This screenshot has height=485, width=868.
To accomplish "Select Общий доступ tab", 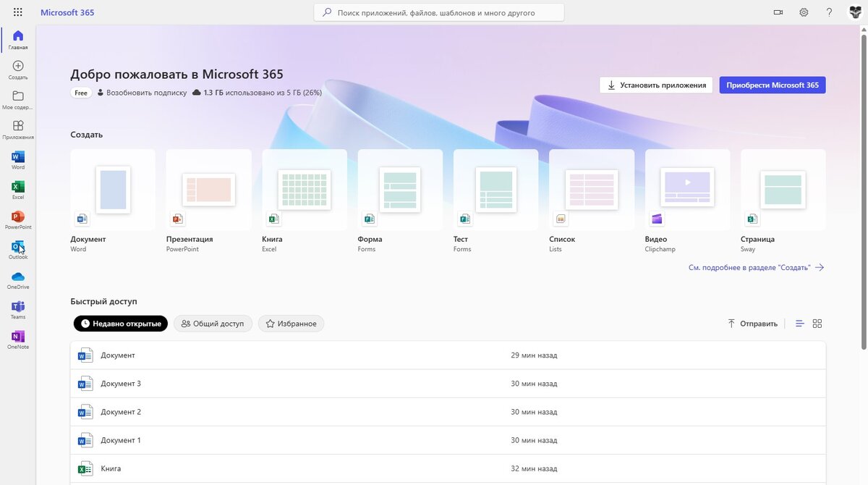I will (213, 324).
